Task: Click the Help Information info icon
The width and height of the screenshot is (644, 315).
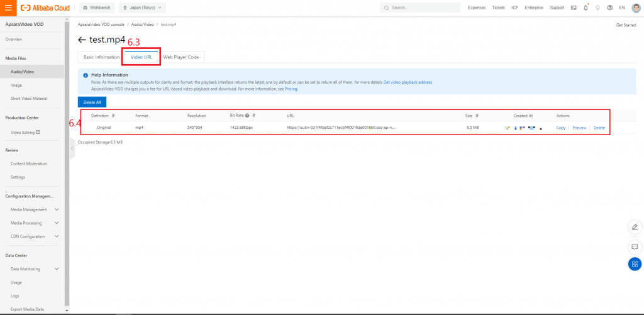Action: (86, 75)
